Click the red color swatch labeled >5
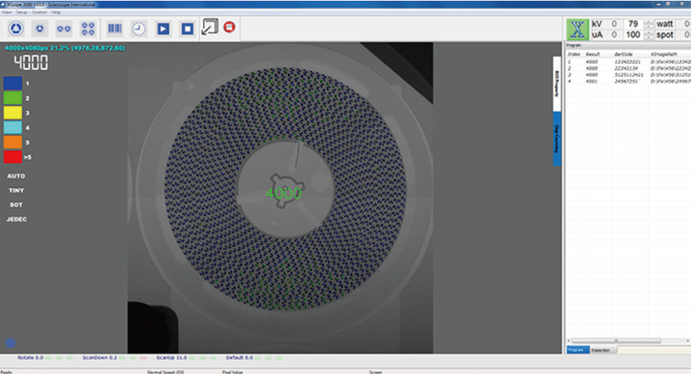The image size is (691, 374). click(13, 157)
